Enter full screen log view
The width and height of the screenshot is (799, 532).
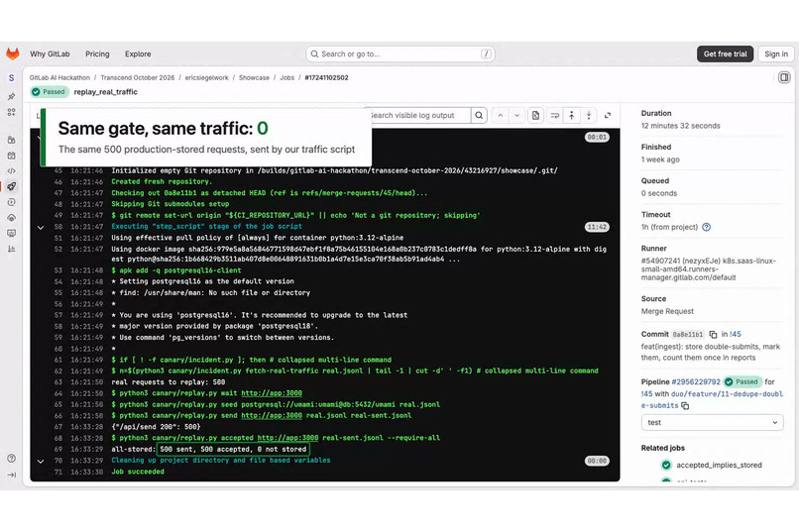pos(608,115)
